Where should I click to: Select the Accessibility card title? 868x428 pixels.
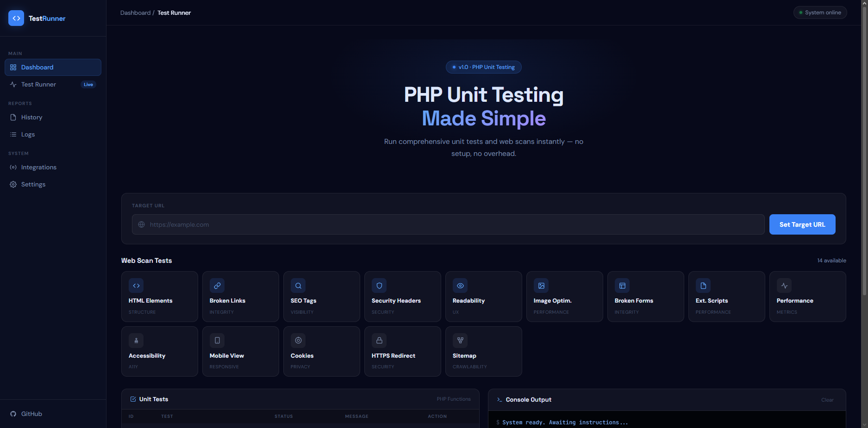[x=147, y=356]
